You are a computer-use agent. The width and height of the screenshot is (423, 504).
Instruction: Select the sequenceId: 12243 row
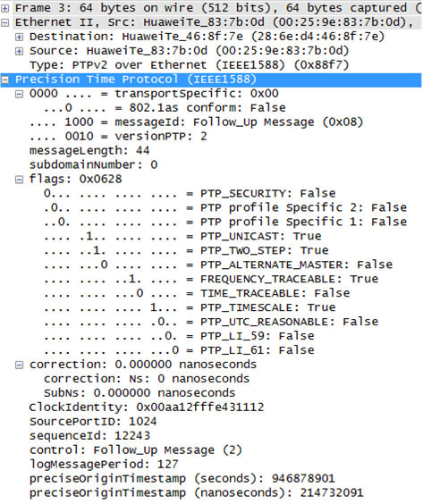89,436
